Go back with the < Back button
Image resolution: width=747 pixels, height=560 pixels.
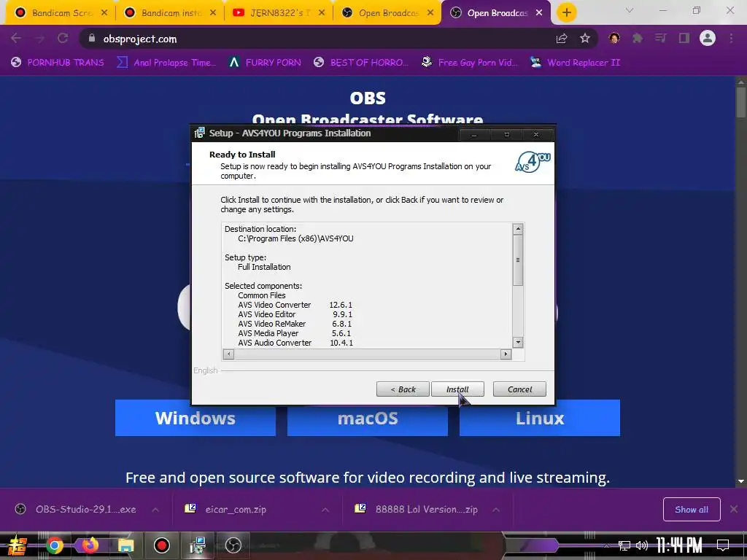point(403,389)
